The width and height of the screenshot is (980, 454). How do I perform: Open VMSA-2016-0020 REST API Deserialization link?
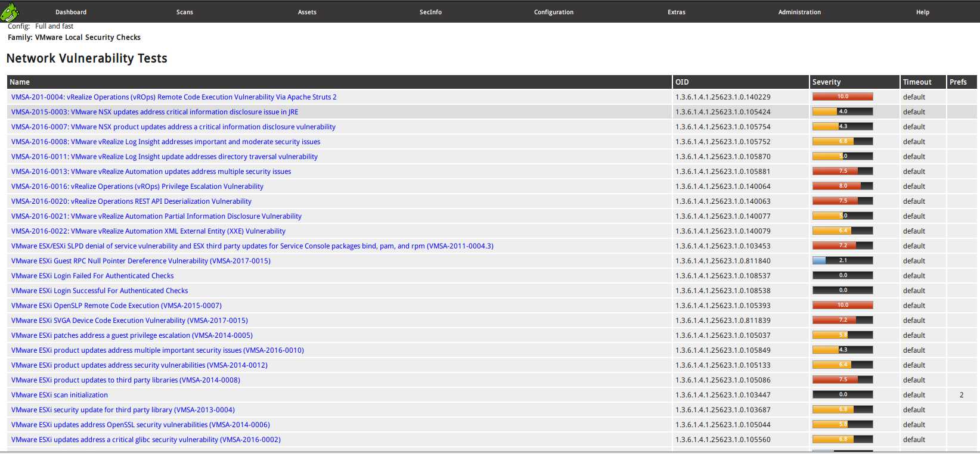coord(131,201)
